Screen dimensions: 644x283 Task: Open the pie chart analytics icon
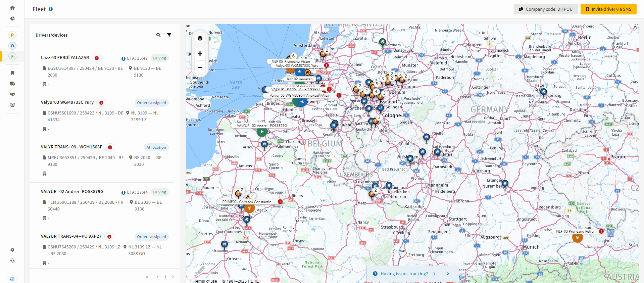pos(12,18)
